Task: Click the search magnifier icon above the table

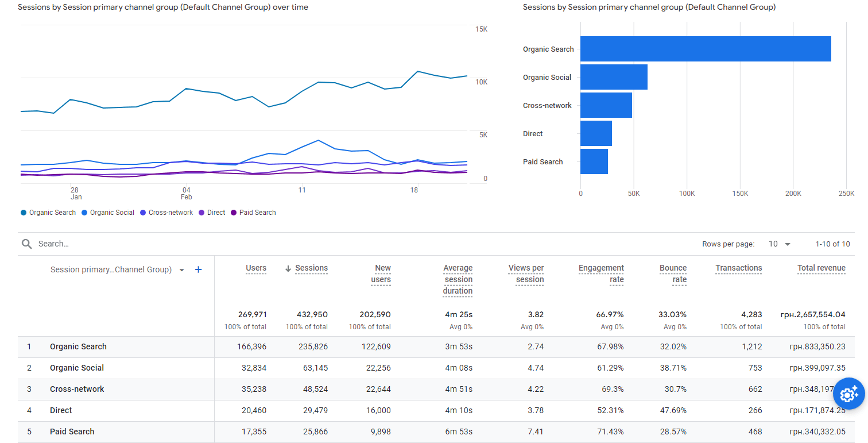Action: 26,244
